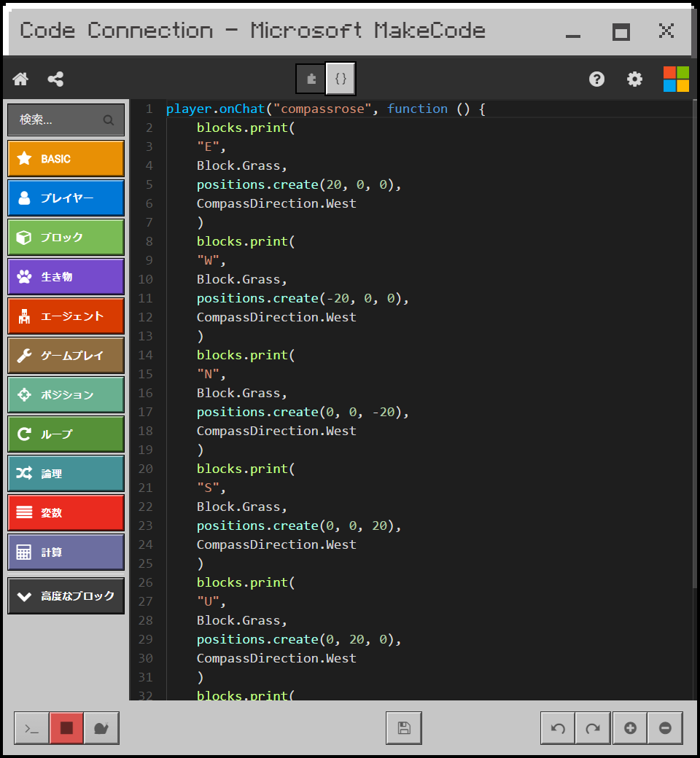Open the 論理 category

click(x=66, y=473)
